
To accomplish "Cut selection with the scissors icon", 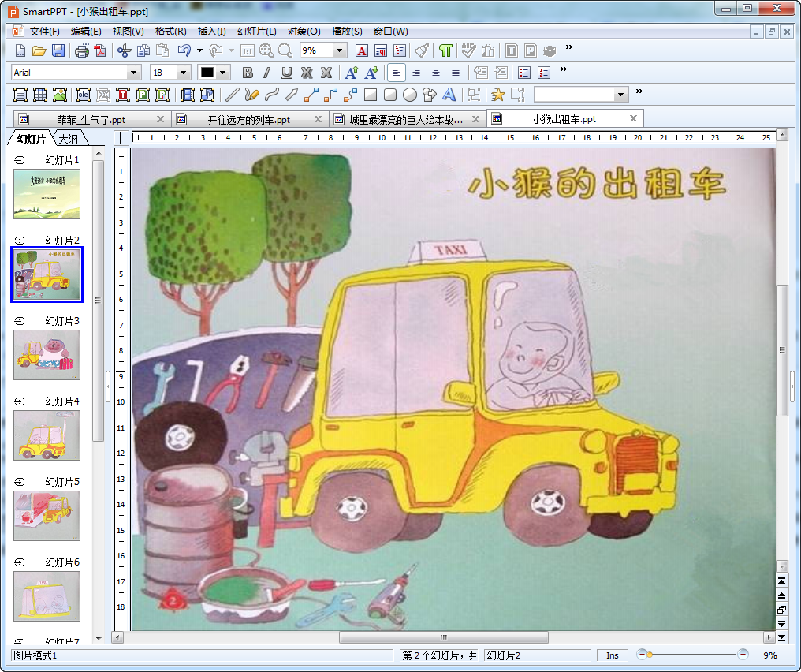I will 124,50.
